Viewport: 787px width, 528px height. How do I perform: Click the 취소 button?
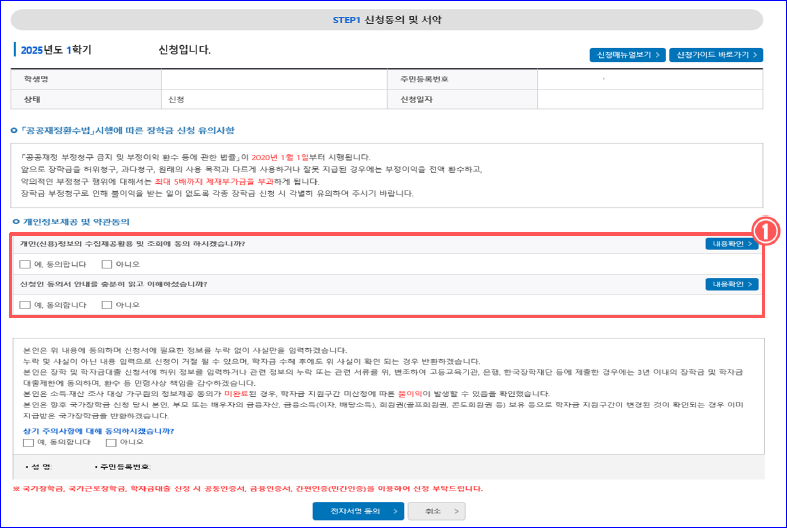point(437,511)
